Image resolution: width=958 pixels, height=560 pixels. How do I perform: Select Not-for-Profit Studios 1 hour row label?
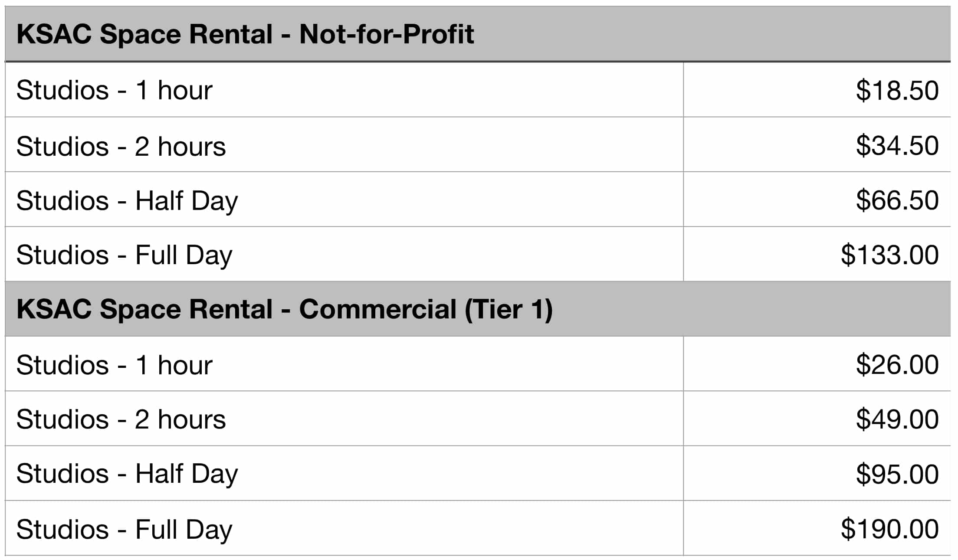pyautogui.click(x=115, y=90)
